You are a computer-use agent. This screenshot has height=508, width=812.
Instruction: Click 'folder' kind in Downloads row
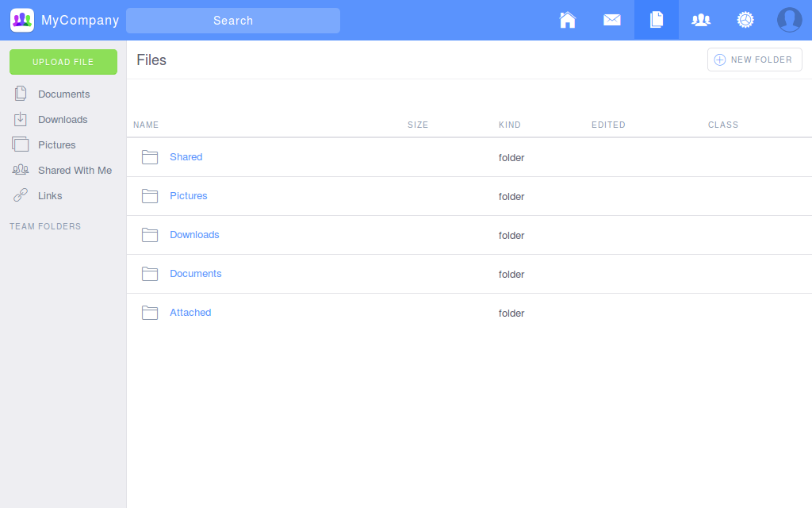click(511, 235)
